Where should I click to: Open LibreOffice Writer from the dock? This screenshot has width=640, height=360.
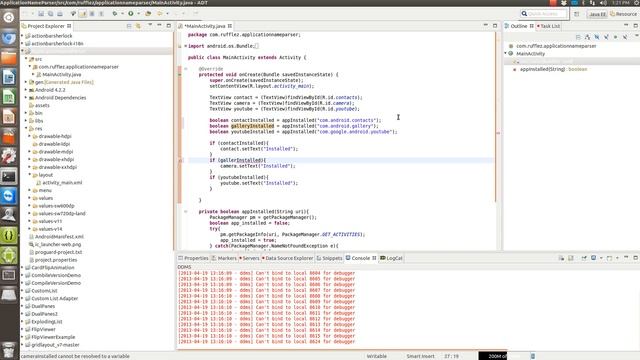(9, 77)
